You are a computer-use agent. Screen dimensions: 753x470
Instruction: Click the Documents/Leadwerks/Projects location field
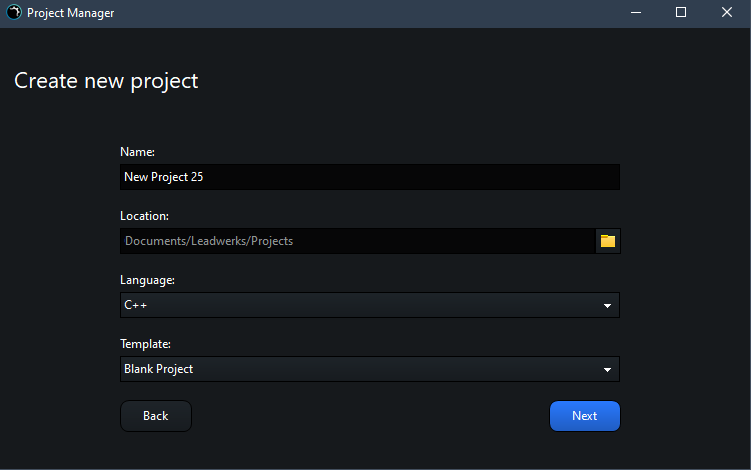coord(357,241)
